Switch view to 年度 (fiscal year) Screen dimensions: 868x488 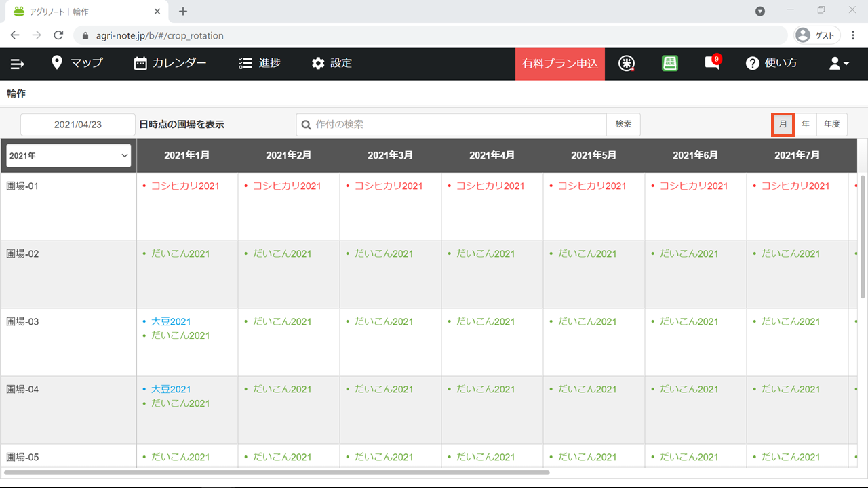[832, 124]
